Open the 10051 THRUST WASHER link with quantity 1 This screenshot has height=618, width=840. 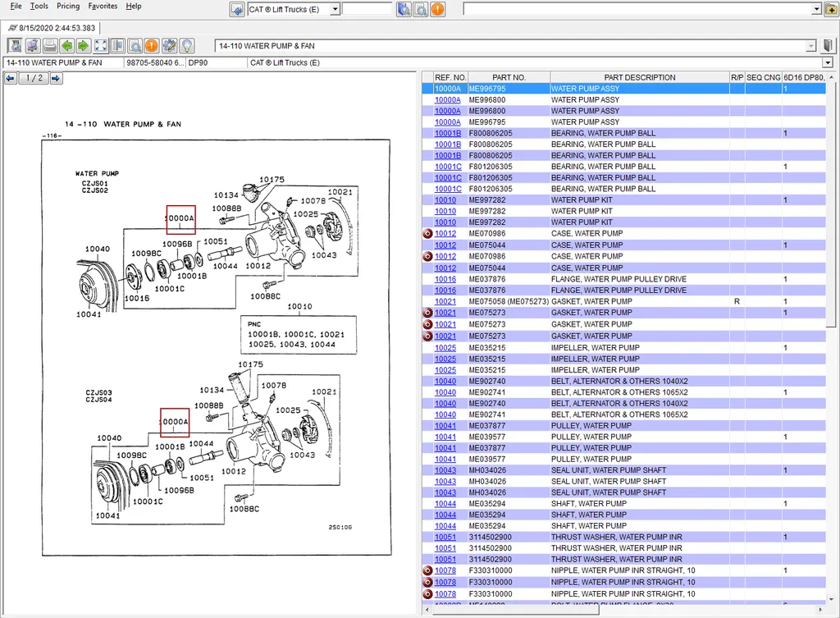coord(445,537)
